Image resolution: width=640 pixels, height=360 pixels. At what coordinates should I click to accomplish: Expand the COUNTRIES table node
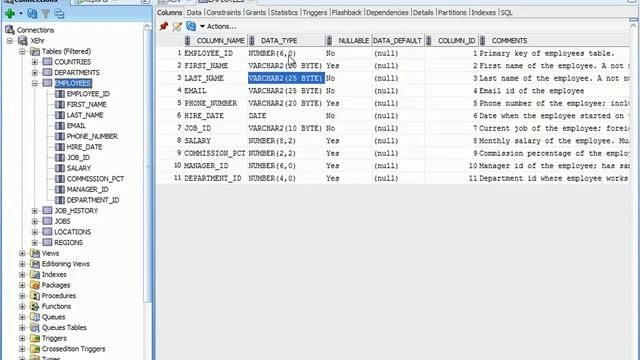35,62
